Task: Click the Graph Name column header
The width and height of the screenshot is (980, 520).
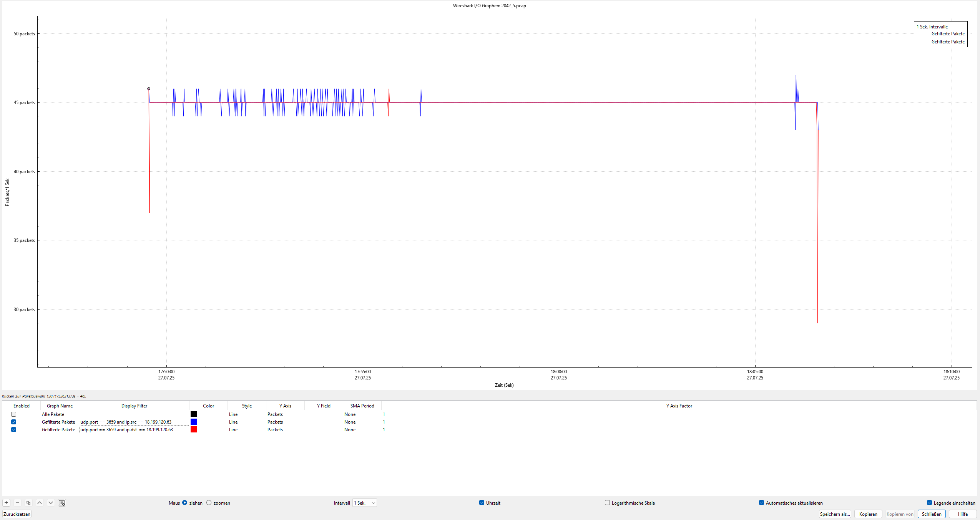Action: click(60, 406)
